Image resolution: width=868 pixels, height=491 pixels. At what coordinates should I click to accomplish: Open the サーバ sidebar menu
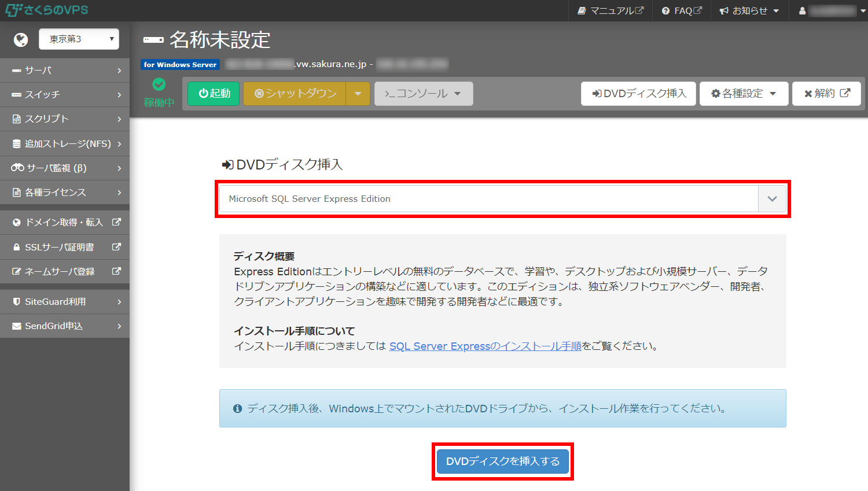pyautogui.click(x=65, y=70)
